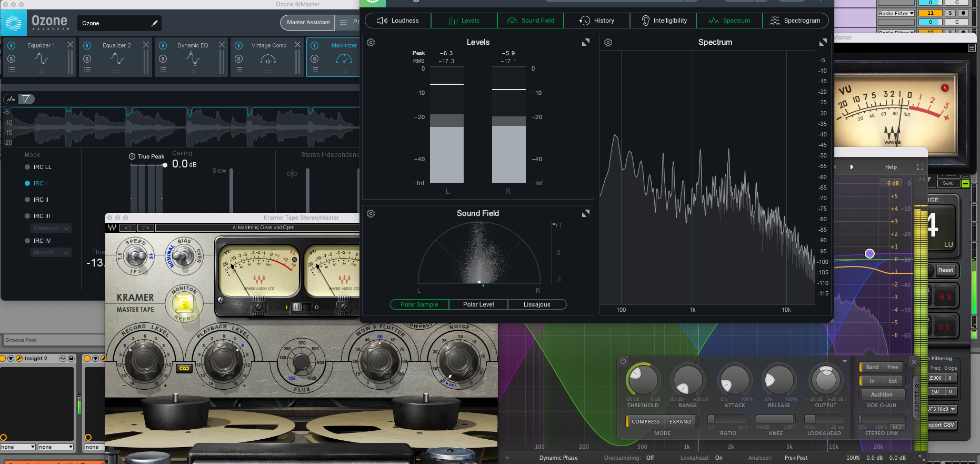The width and height of the screenshot is (980, 464).
Task: Expand the Sound Field panel
Action: tap(585, 213)
